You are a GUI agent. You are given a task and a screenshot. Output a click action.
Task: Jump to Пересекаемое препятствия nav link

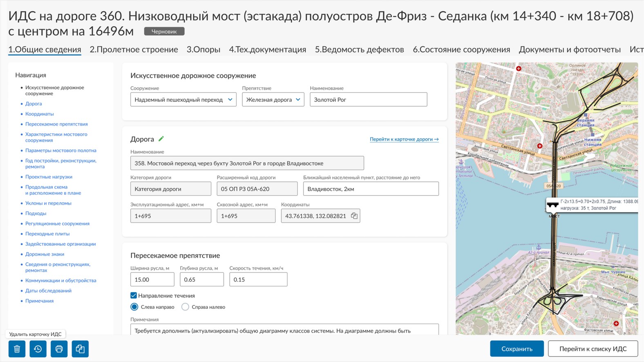click(x=56, y=124)
